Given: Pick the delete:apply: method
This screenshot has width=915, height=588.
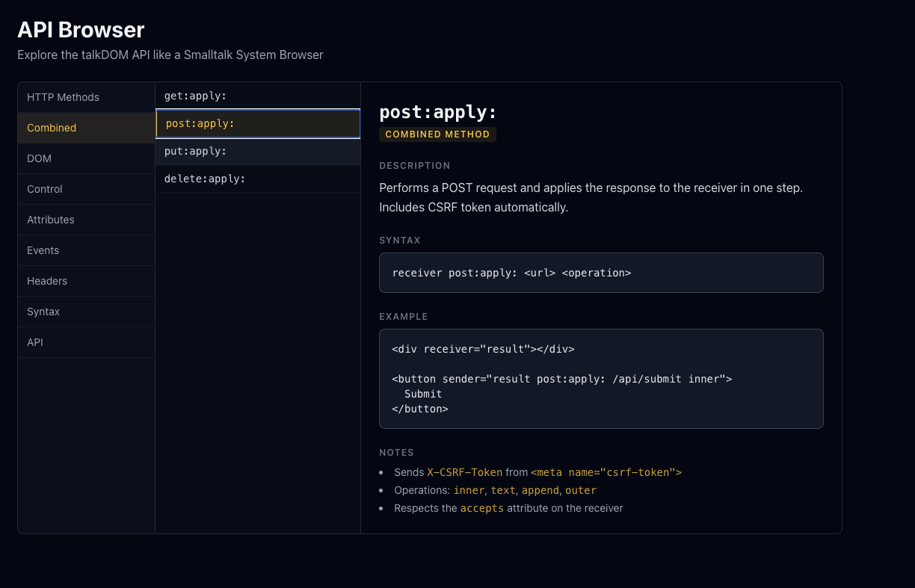Looking at the screenshot, I should click(258, 179).
